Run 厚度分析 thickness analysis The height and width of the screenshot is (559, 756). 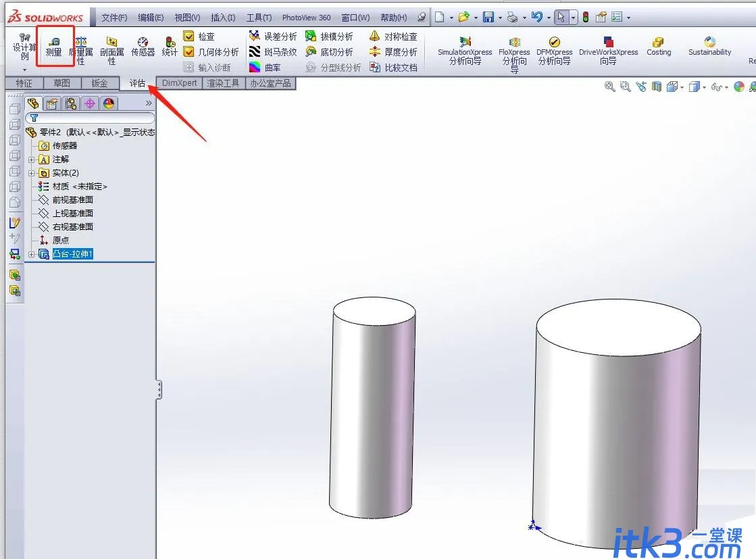click(393, 51)
